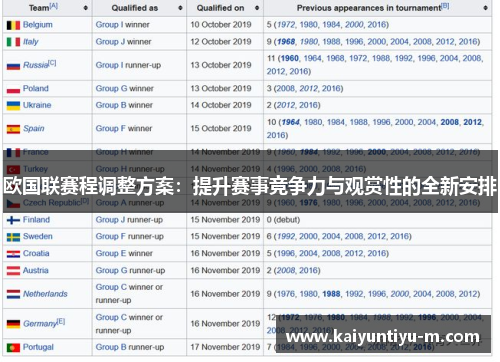Follow Group E link in Croatia row
Image resolution: width=500 pixels, height=362 pixels.
(111, 253)
